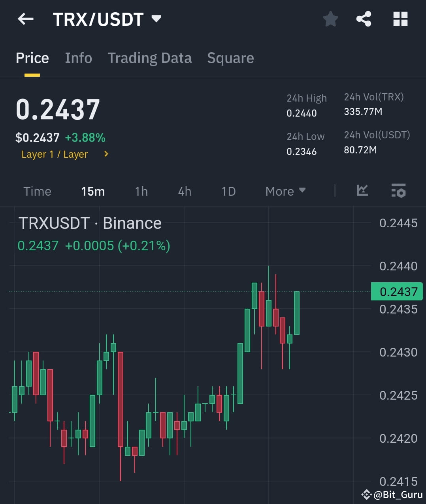Screen dimensions: 426x504
Task: Open the chart display settings icon
Action: pos(398,191)
